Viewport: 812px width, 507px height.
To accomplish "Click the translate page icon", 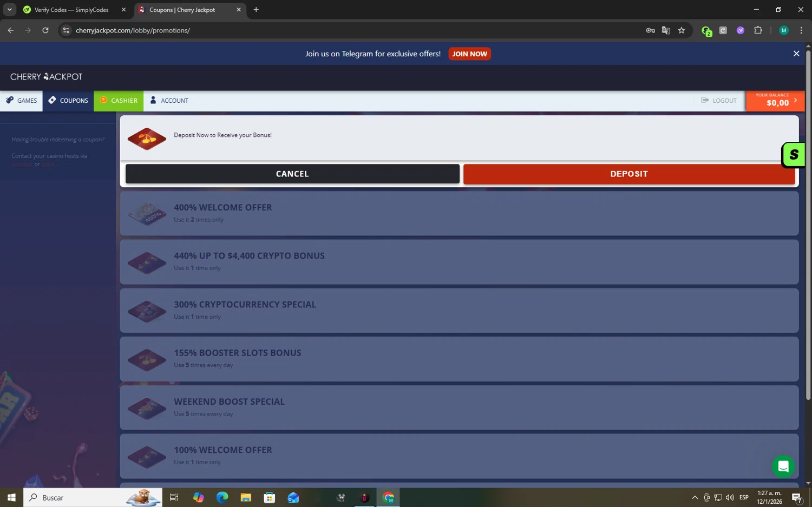I will pos(666,30).
